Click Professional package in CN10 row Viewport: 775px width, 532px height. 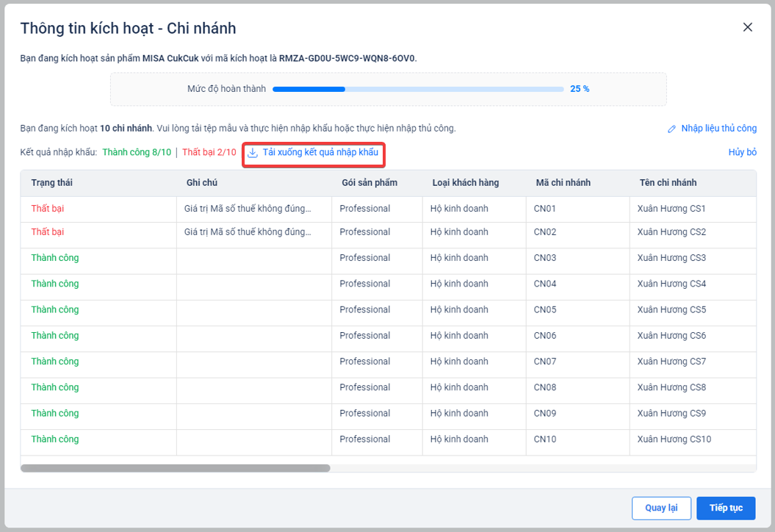[365, 439]
